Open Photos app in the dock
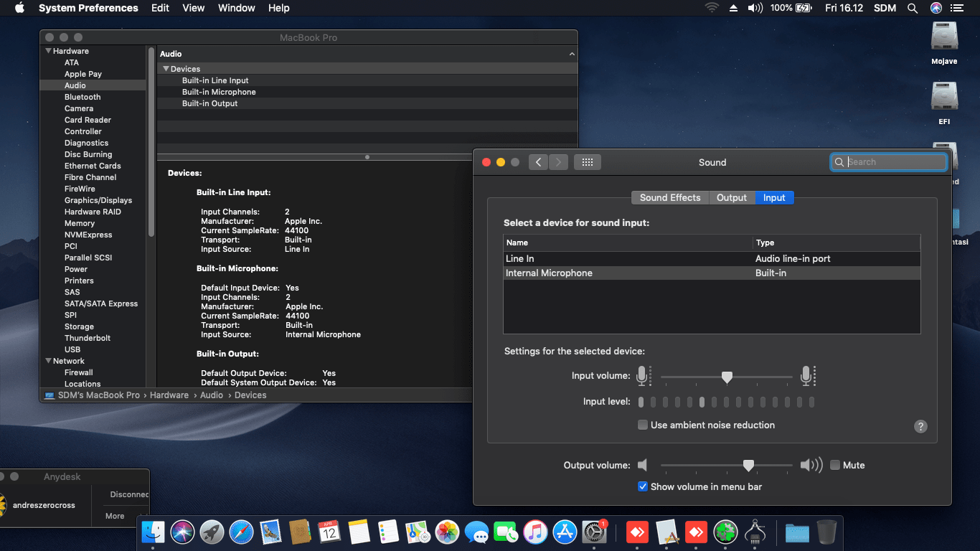The image size is (980, 551). [447, 532]
